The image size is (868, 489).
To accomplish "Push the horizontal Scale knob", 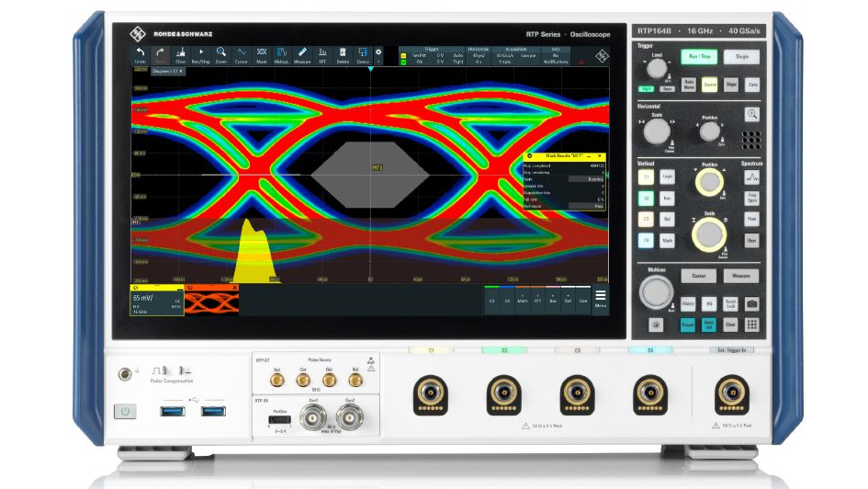I will (657, 131).
